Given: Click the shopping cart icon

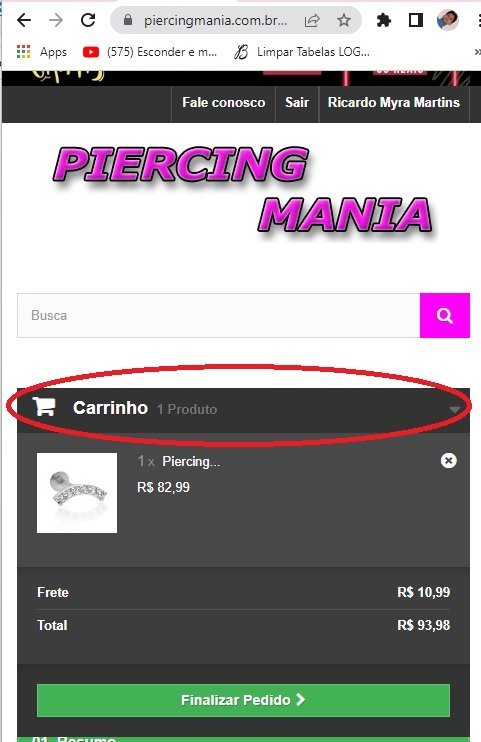Looking at the screenshot, I should click(44, 406).
